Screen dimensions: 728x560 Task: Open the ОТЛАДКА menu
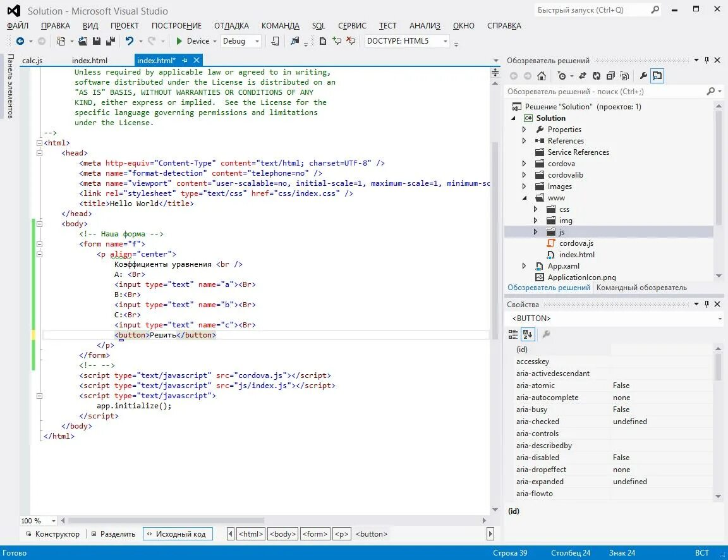[231, 26]
